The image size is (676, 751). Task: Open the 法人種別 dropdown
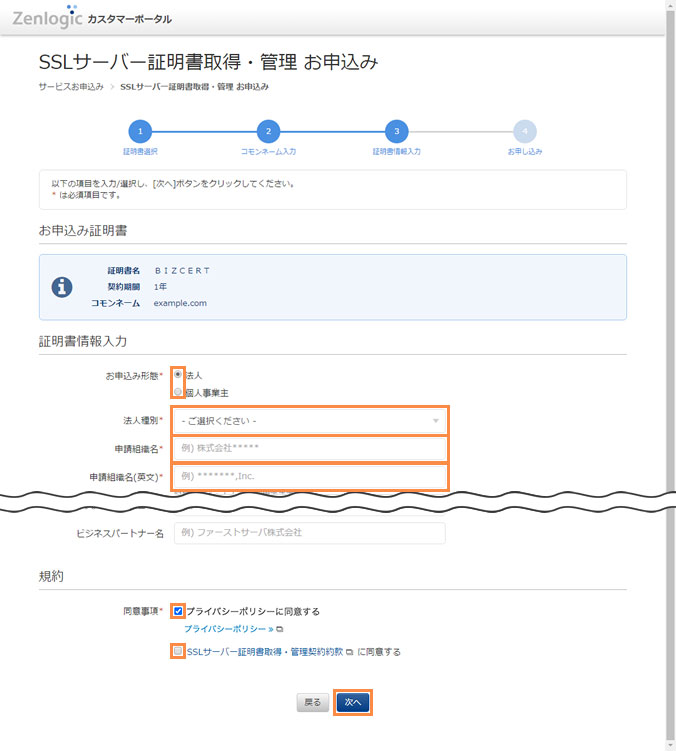coord(309,421)
